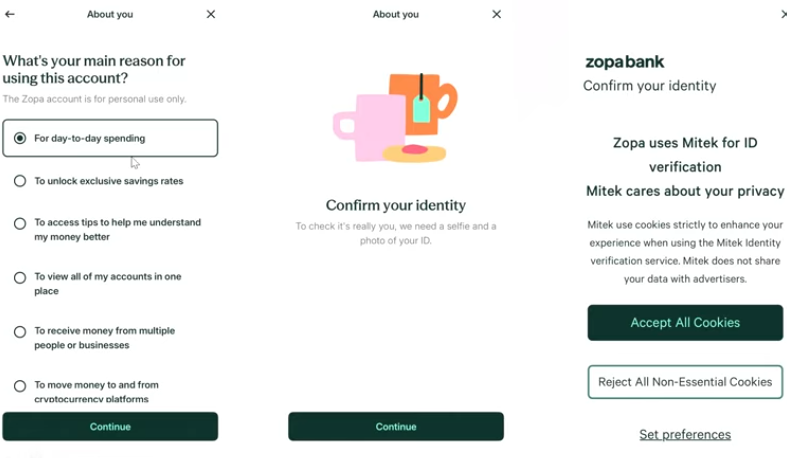The image size is (787, 458).
Task: Continue on the Confirm your identity screen
Action: click(x=396, y=426)
